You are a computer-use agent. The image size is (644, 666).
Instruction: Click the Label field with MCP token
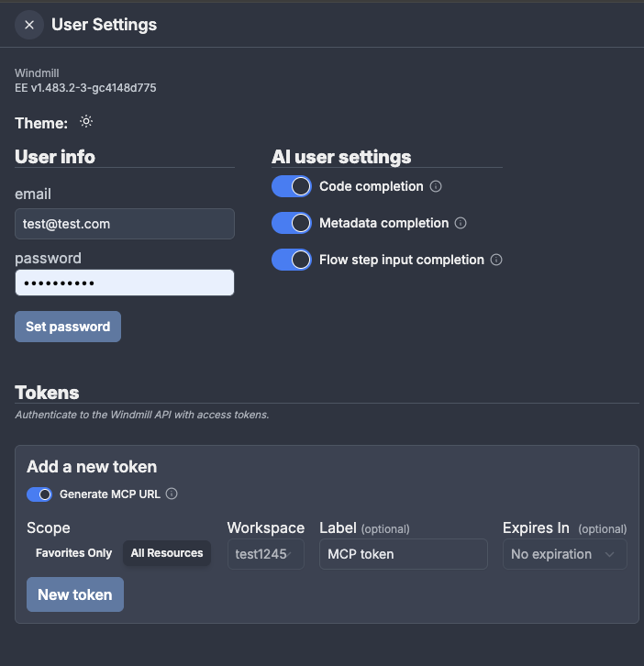pyautogui.click(x=403, y=554)
